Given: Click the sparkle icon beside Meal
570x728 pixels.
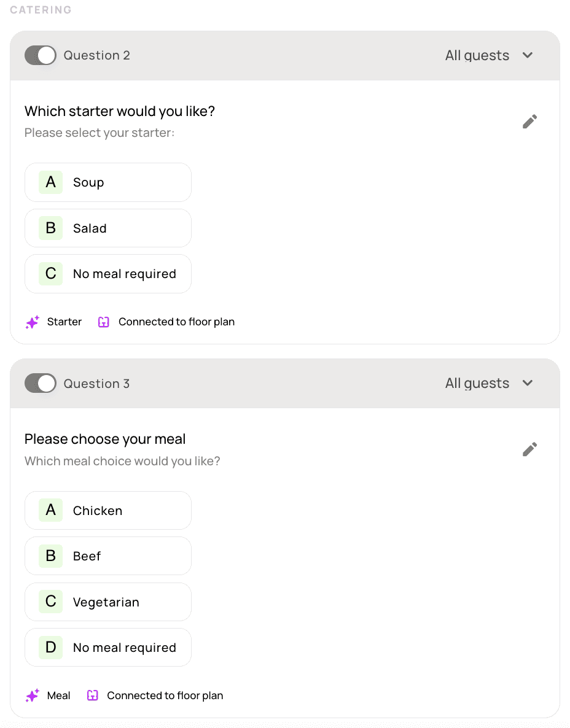Looking at the screenshot, I should click(33, 695).
